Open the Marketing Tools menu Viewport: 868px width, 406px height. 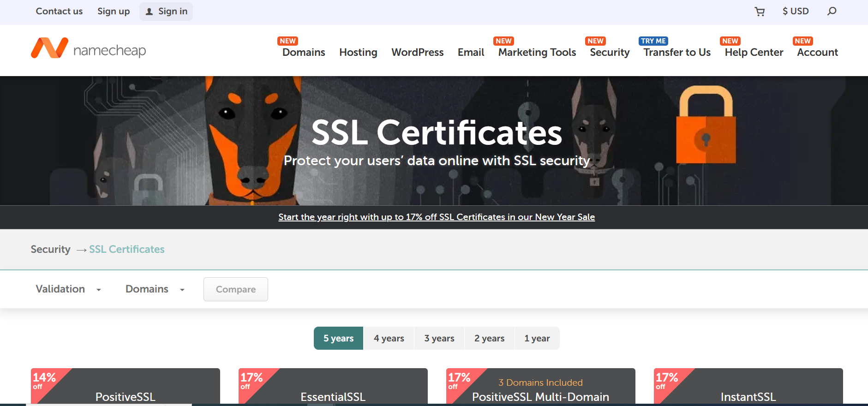tap(537, 52)
